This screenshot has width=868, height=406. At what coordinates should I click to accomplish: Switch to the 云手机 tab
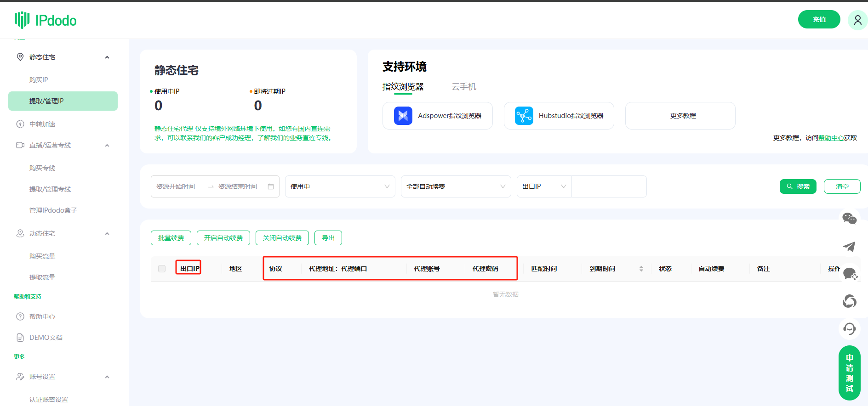click(x=463, y=87)
